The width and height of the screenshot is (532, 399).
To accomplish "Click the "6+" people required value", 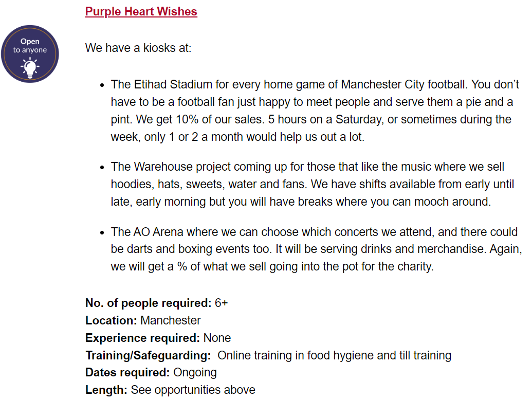I will pos(221,303).
